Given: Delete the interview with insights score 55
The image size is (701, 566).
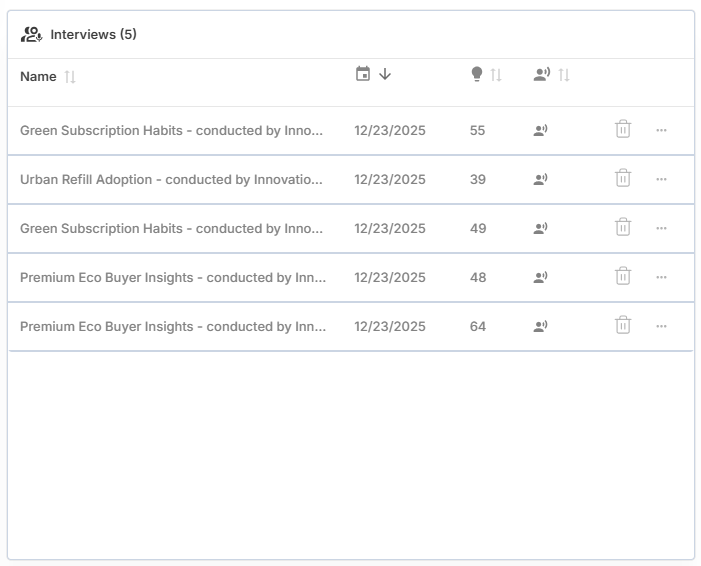Looking at the screenshot, I should tap(623, 130).
